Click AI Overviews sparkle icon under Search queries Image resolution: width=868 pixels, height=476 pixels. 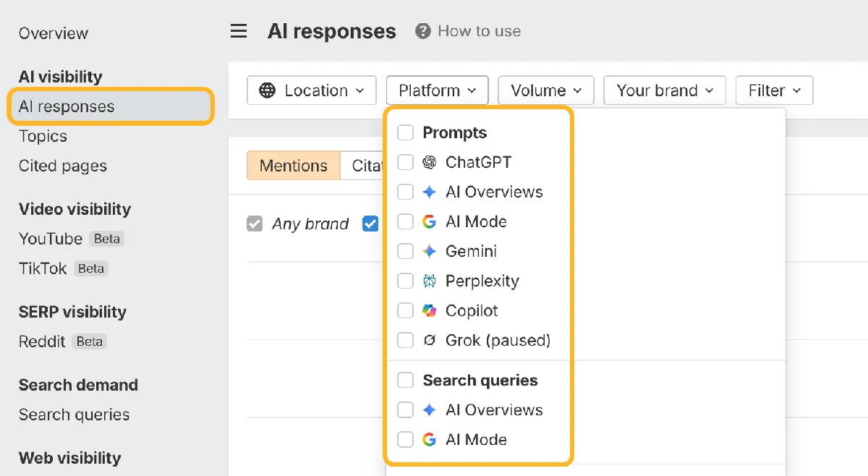[x=430, y=410]
